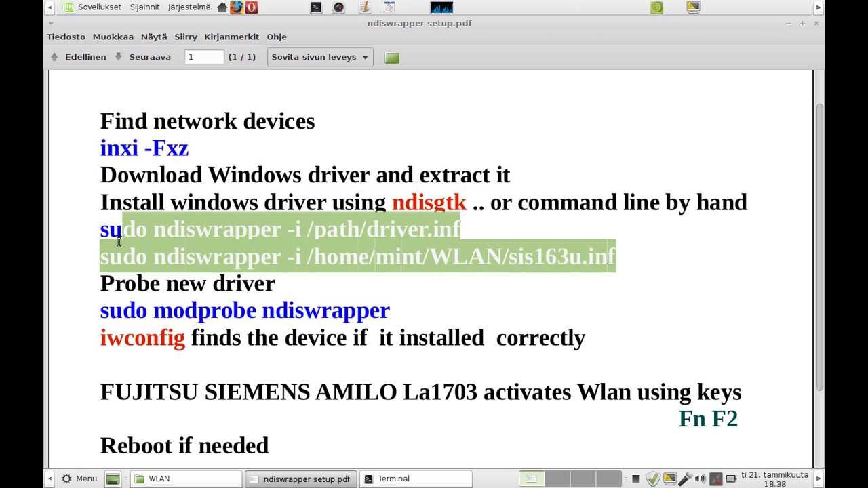Click the heading 'Find network devices'
The width and height of the screenshot is (868, 488).
(208, 121)
